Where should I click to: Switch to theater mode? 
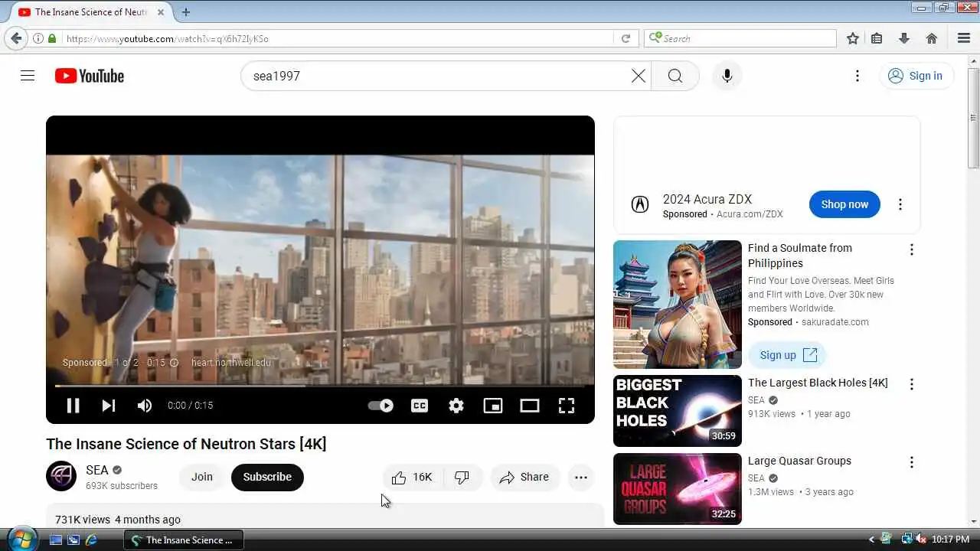530,406
